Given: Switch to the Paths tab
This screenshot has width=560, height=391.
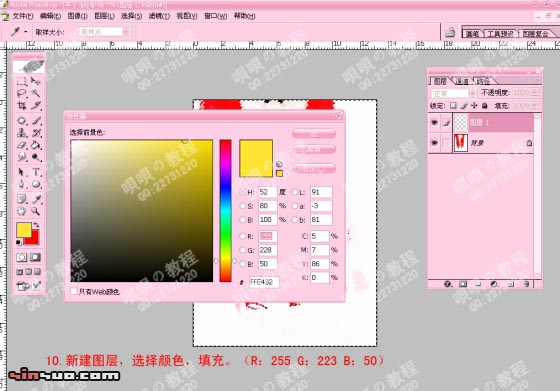Looking at the screenshot, I should tap(484, 81).
